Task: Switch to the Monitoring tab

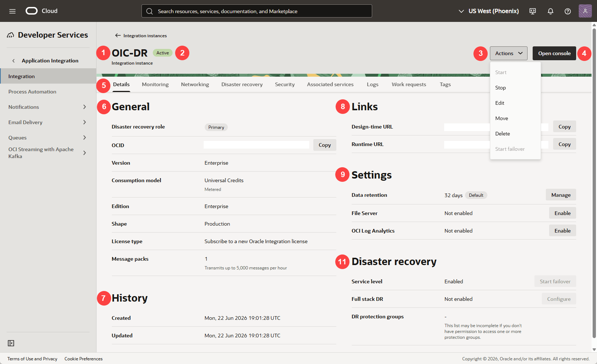Action: point(155,84)
